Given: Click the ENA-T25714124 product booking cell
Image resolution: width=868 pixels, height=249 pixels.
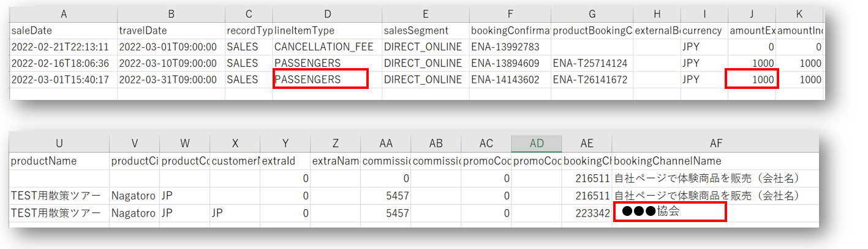Looking at the screenshot, I should pyautogui.click(x=591, y=63).
